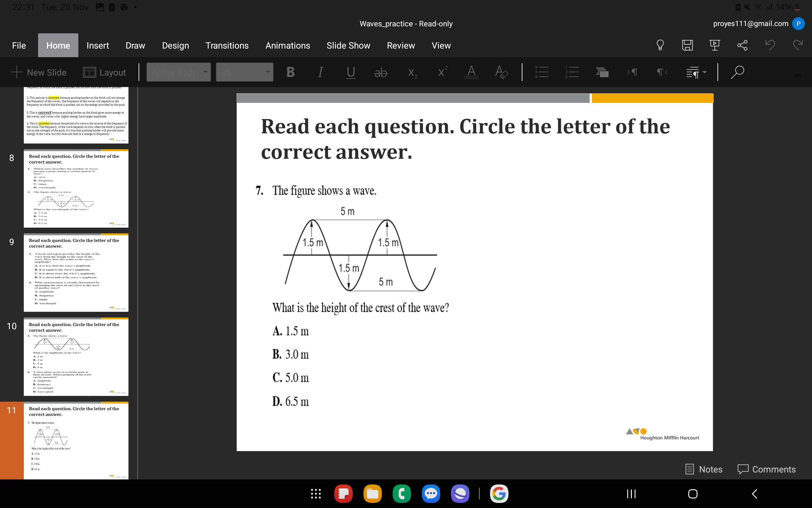Switch to the Draw tab
The height and width of the screenshot is (508, 812).
(135, 45)
